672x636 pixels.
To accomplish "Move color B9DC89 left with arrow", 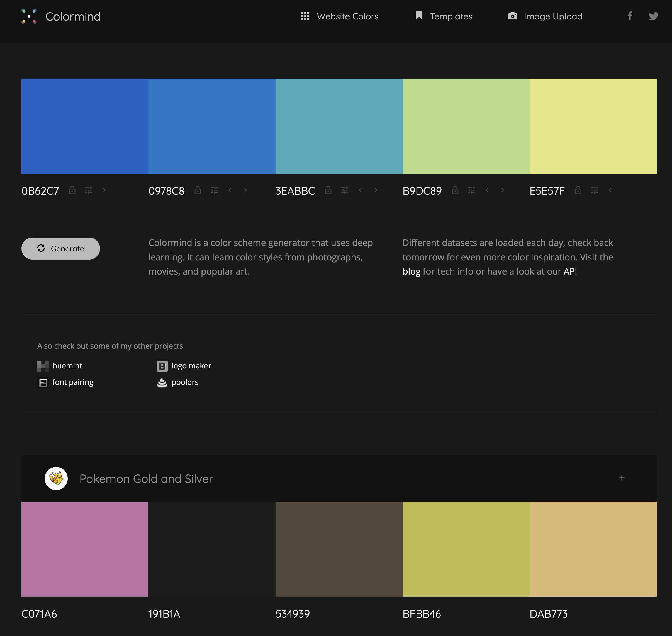I will [x=487, y=190].
